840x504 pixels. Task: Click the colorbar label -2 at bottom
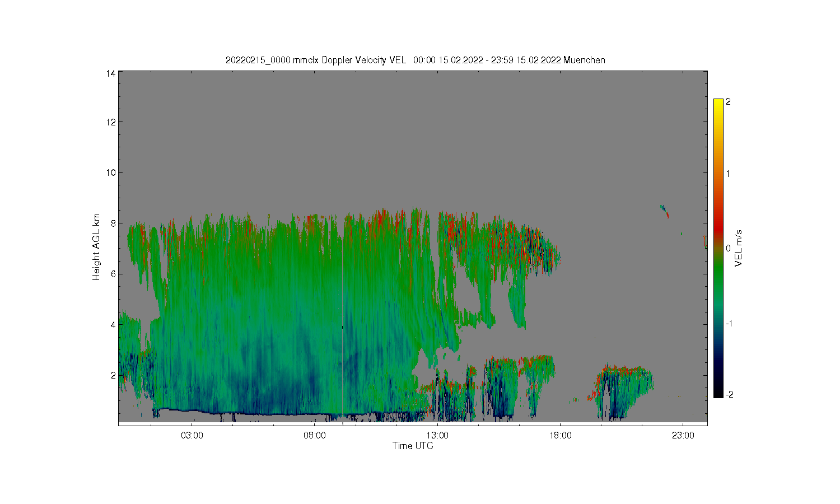click(x=730, y=395)
